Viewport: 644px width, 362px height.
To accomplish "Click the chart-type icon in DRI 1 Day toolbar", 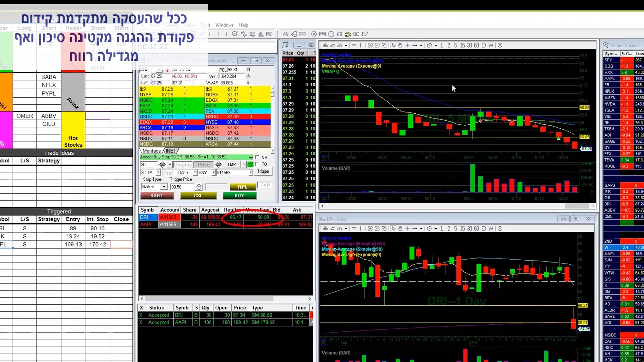I will pos(325,228).
